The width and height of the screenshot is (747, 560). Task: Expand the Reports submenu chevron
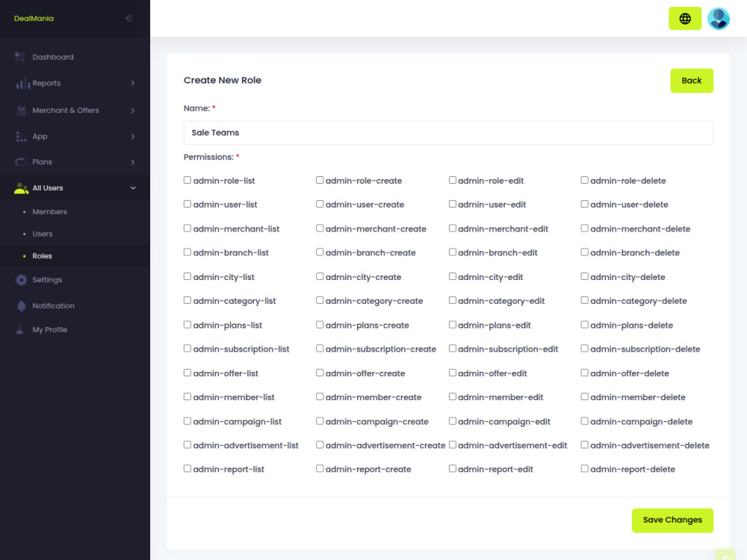click(132, 83)
